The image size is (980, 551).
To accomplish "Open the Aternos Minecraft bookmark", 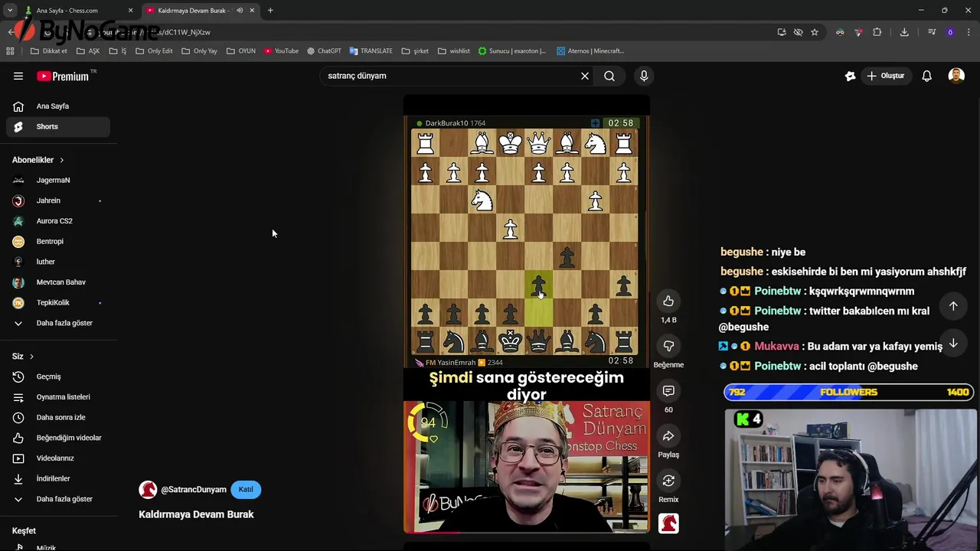I will (590, 51).
